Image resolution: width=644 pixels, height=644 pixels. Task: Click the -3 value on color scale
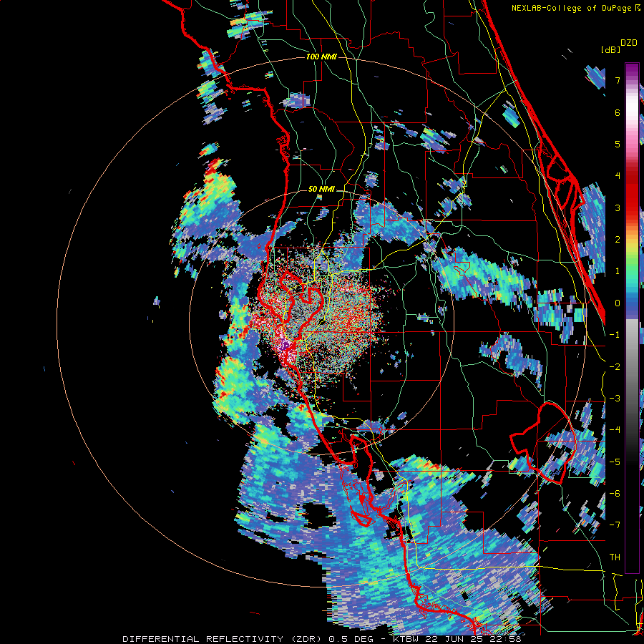pyautogui.click(x=615, y=399)
